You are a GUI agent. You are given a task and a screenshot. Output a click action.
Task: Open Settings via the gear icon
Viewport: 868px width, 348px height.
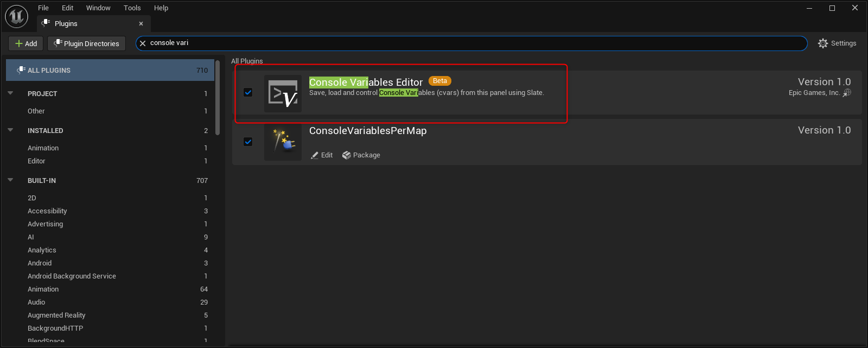point(823,43)
